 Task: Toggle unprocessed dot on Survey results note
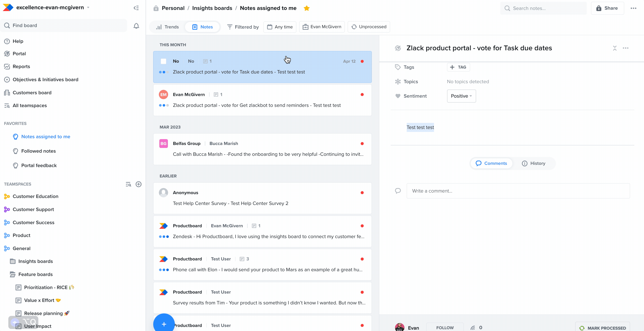[x=362, y=292]
